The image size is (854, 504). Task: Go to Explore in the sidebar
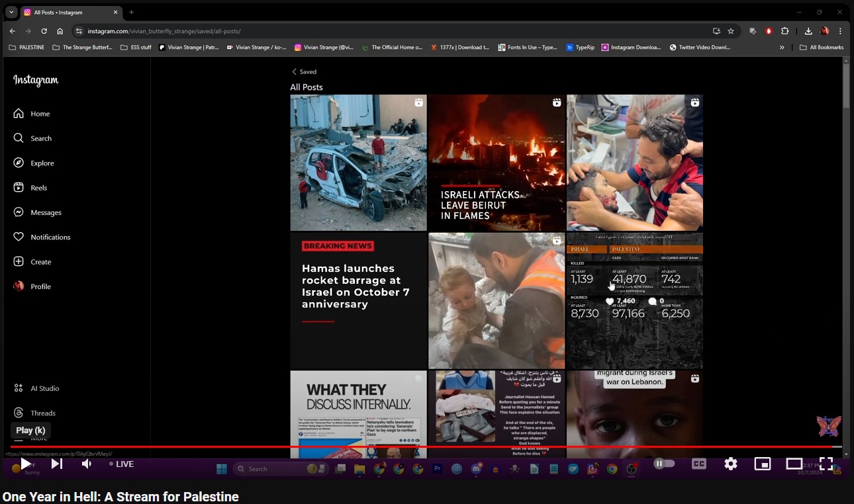[x=33, y=163]
